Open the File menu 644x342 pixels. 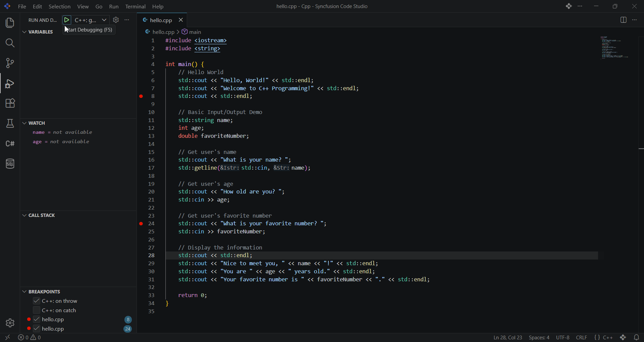[22, 6]
